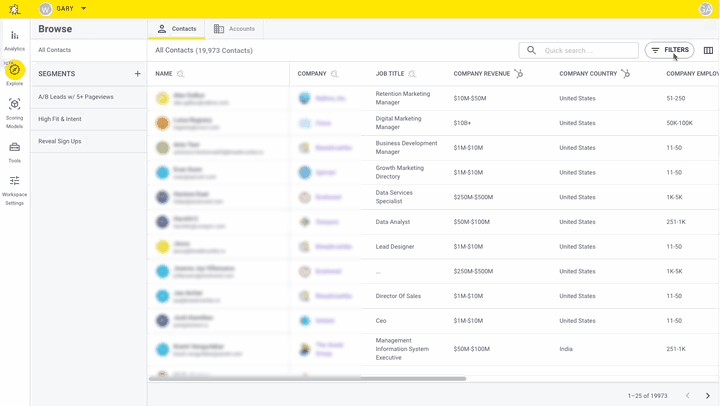The height and width of the screenshot is (406, 720).
Task: Click the horizontal table scrollbar
Action: (x=307, y=379)
